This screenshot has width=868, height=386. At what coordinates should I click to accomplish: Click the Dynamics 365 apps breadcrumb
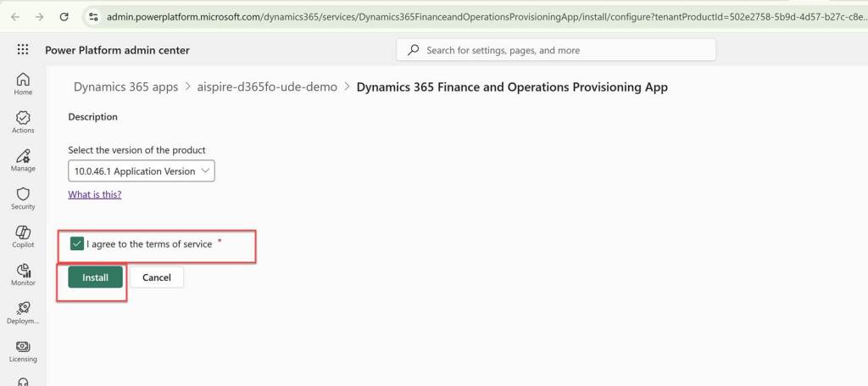125,87
